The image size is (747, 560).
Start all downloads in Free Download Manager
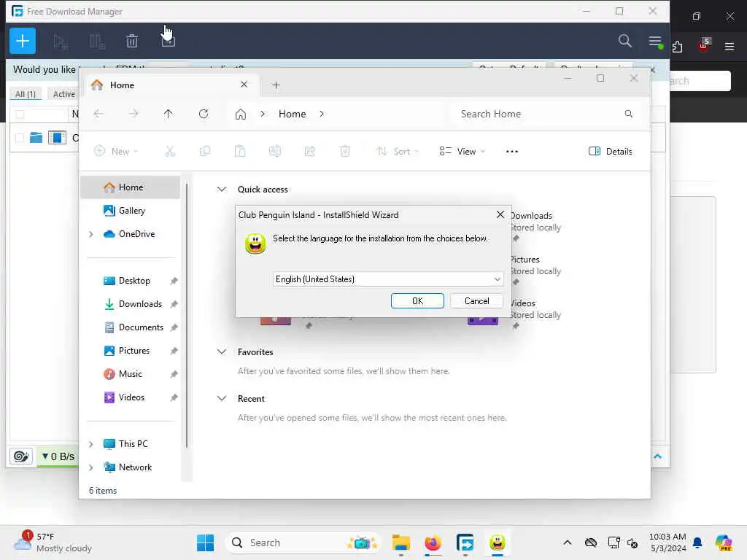[61, 42]
